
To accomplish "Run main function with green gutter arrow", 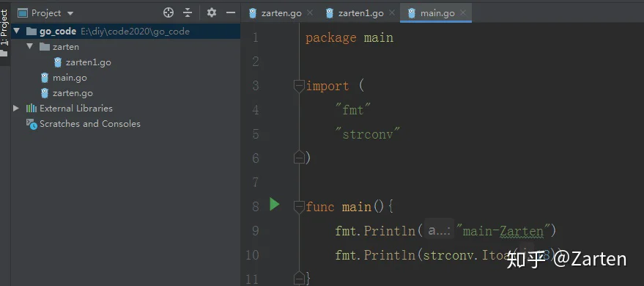I will pos(274,204).
